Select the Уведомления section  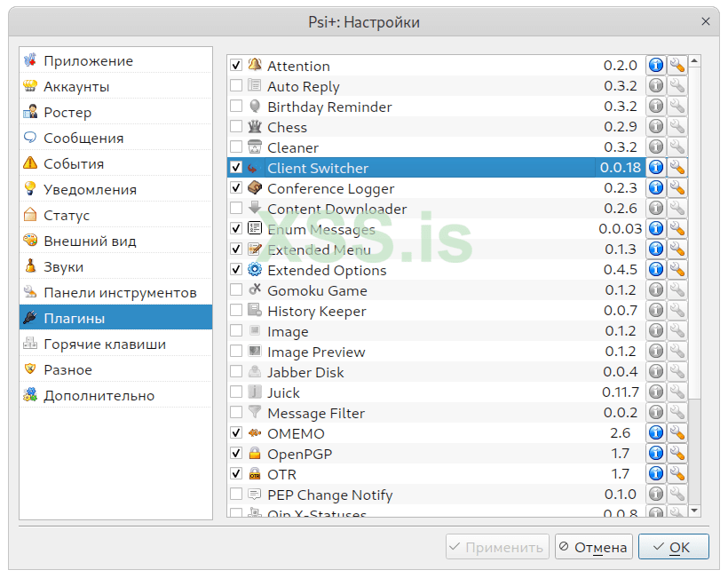[x=115, y=189]
